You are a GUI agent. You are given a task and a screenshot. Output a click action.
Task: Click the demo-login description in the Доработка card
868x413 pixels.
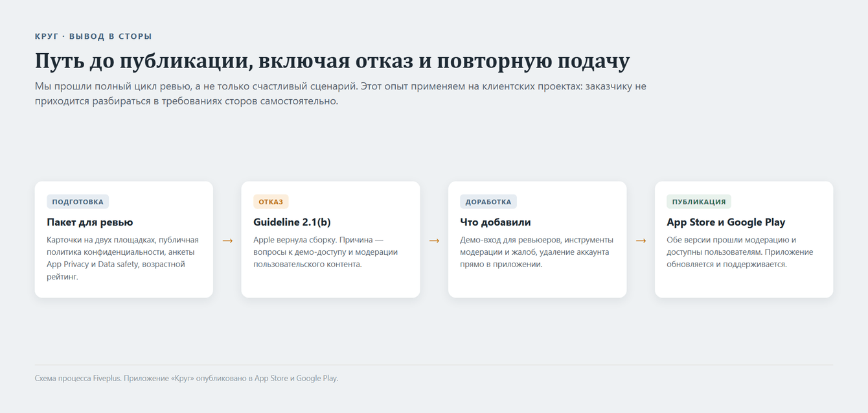click(537, 252)
